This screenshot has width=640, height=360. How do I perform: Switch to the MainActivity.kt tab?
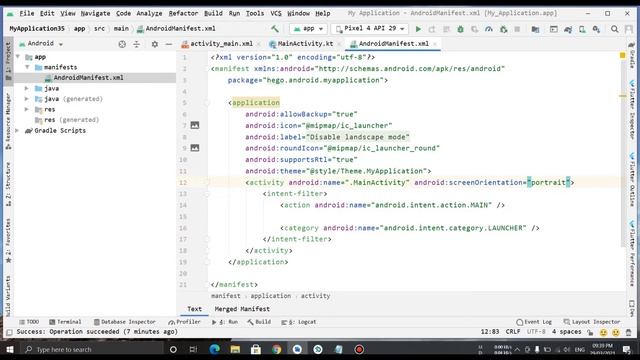pyautogui.click(x=304, y=43)
